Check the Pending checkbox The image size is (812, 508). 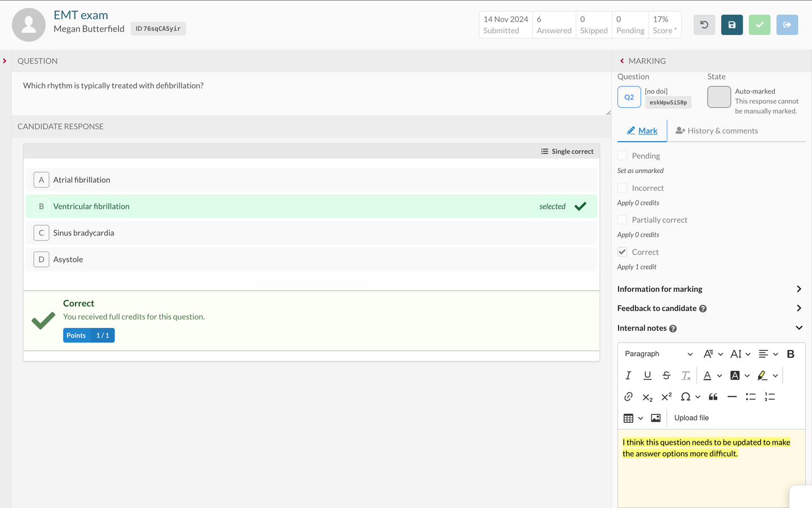pos(623,156)
